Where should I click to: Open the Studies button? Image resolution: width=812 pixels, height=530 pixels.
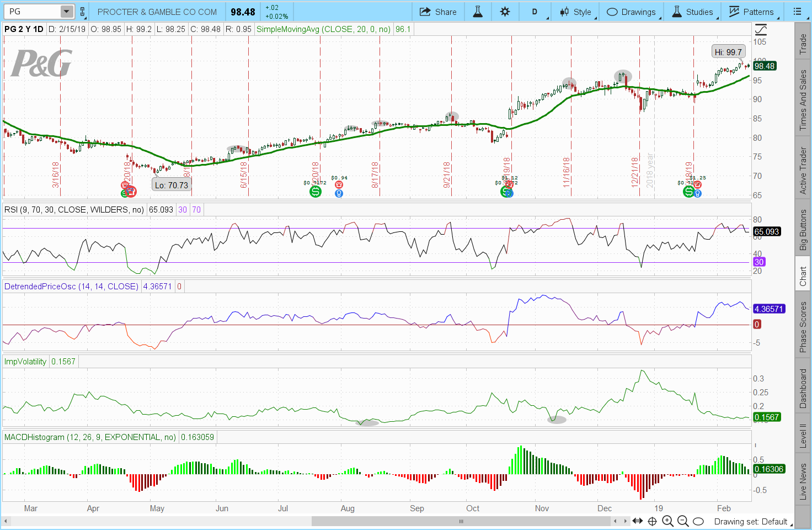tap(693, 12)
